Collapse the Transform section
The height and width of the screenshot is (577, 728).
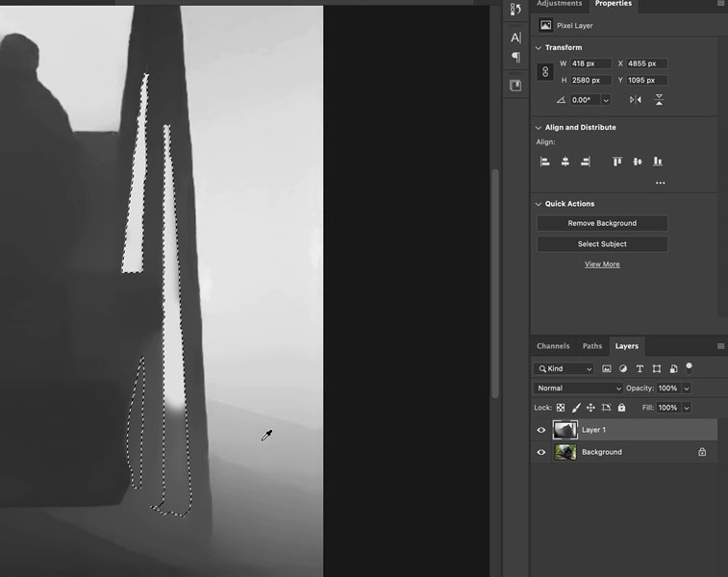tap(539, 48)
